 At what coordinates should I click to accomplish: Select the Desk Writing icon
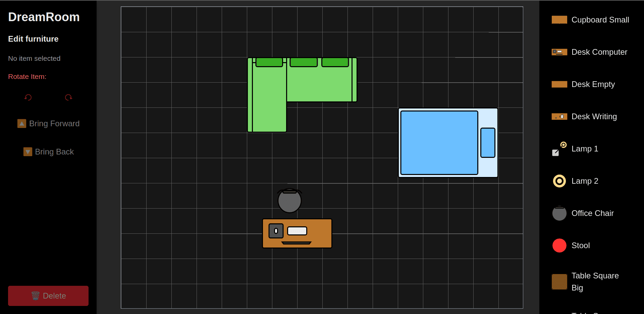[559, 117]
